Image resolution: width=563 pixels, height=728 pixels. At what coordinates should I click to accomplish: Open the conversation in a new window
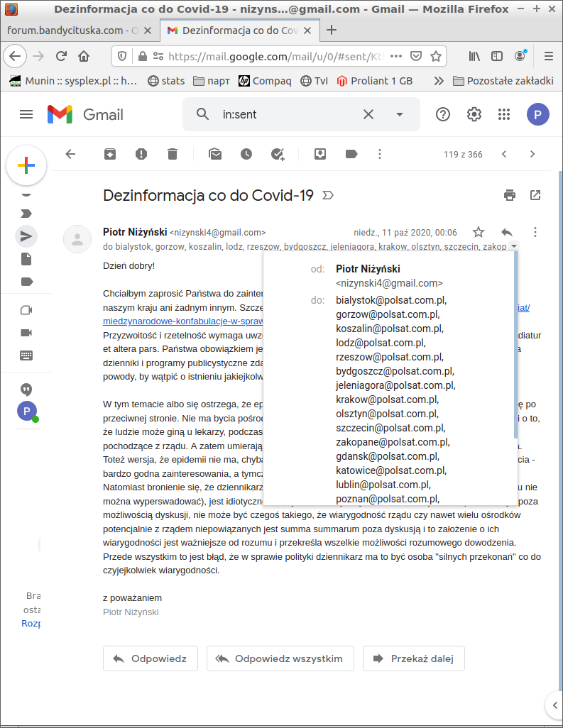[535, 195]
